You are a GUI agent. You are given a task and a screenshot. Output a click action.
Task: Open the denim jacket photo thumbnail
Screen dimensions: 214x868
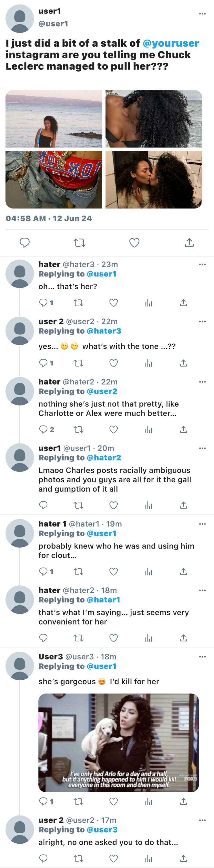click(54, 180)
